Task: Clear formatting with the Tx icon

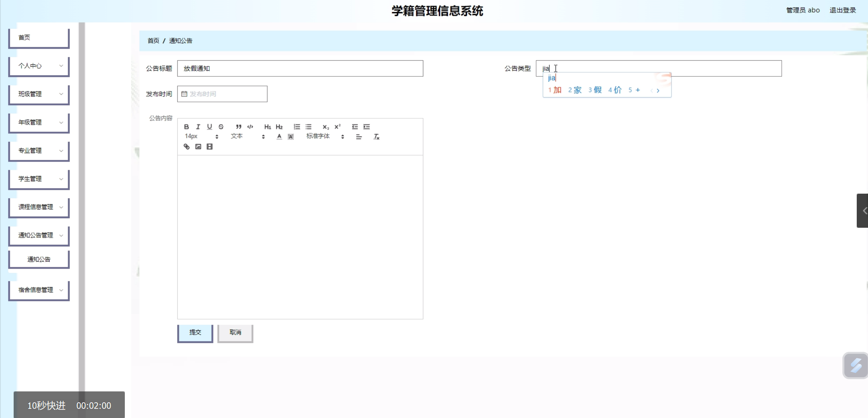Action: coord(376,137)
